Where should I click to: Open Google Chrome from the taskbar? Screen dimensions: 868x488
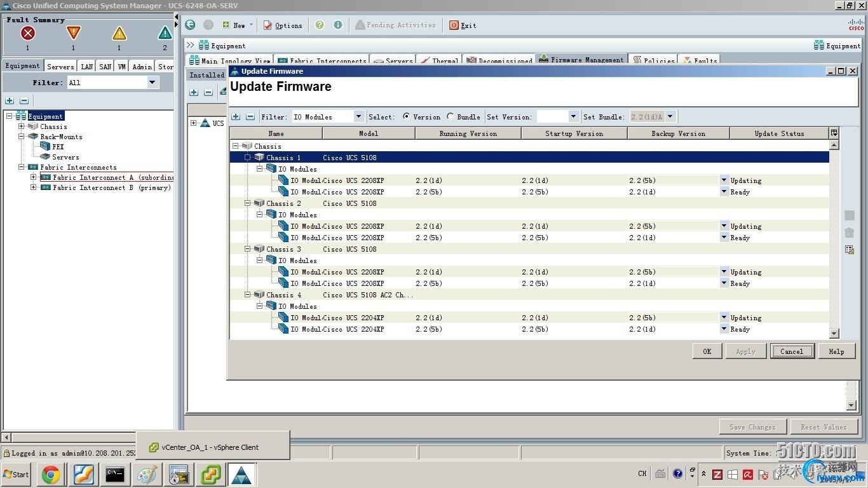pos(51,474)
